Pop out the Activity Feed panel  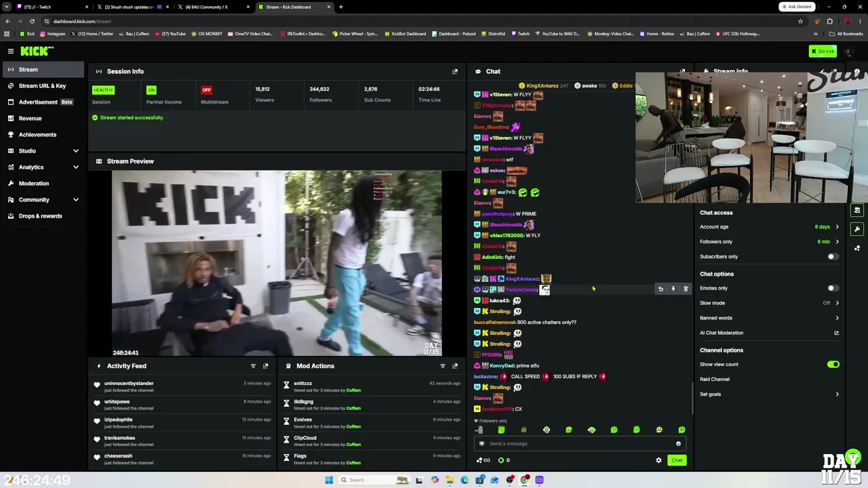tap(265, 366)
